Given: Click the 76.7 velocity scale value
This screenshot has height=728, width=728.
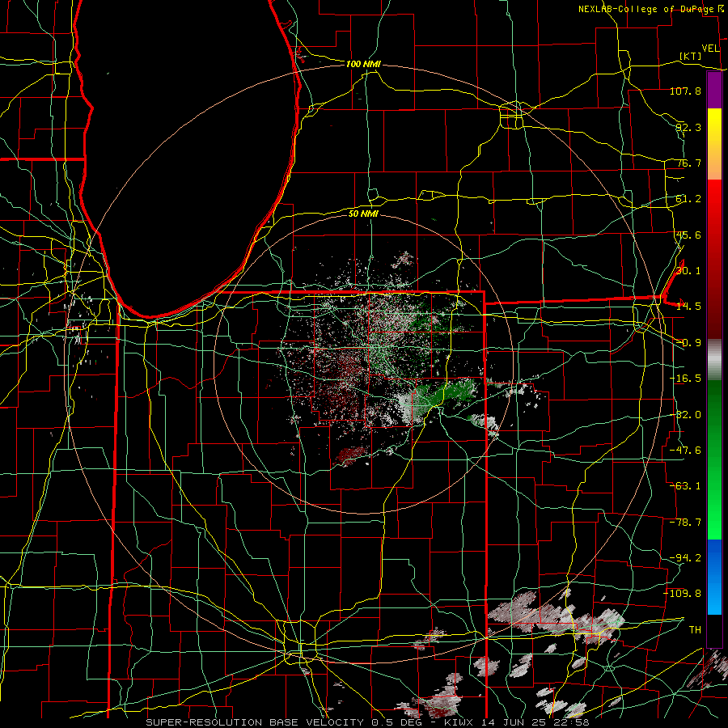Looking at the screenshot, I should (688, 163).
